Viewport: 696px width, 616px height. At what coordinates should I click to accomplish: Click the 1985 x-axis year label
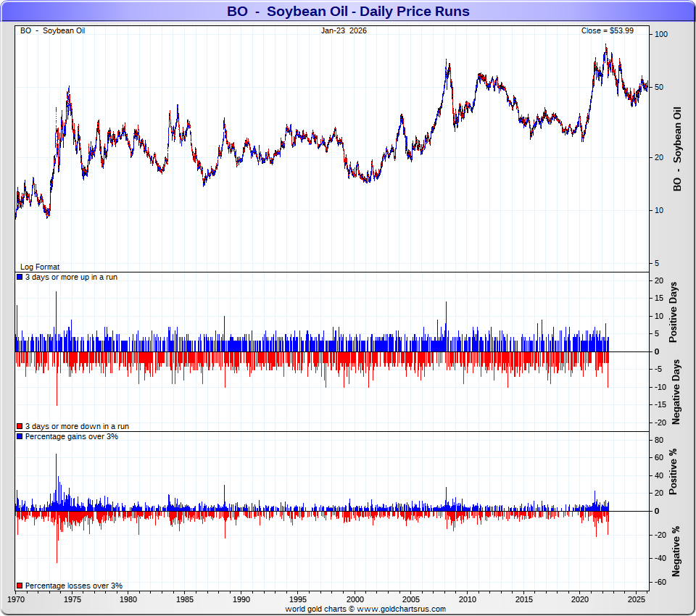click(185, 599)
